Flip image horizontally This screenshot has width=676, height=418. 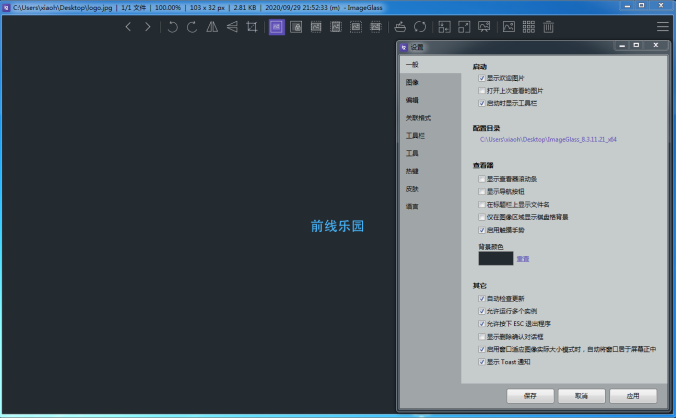(x=212, y=27)
